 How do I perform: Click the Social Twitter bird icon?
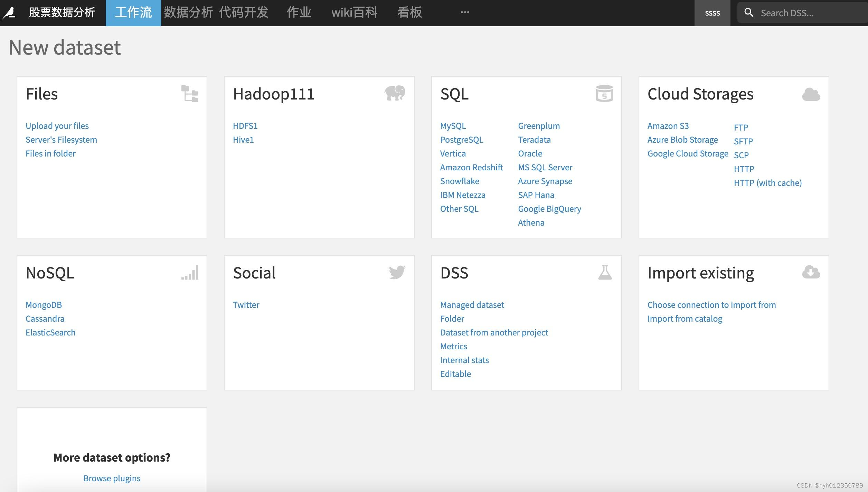[x=397, y=272]
